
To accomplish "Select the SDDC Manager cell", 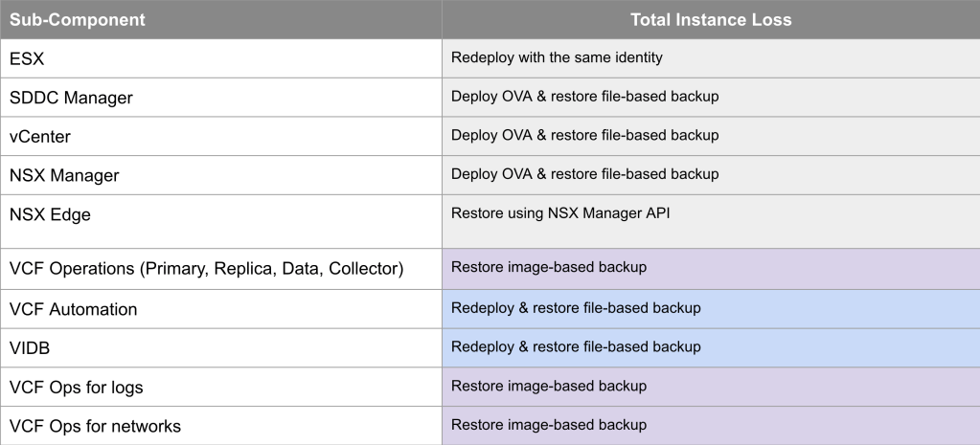I will click(71, 98).
